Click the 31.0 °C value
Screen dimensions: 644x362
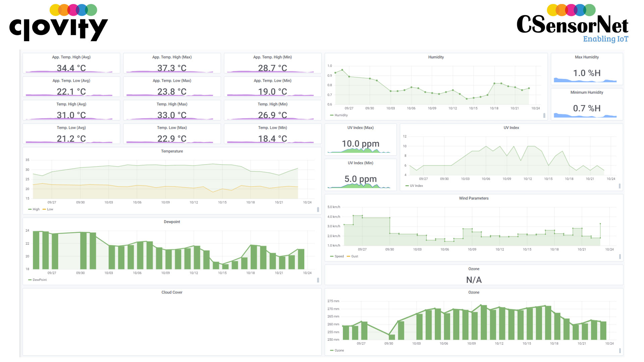click(x=71, y=115)
